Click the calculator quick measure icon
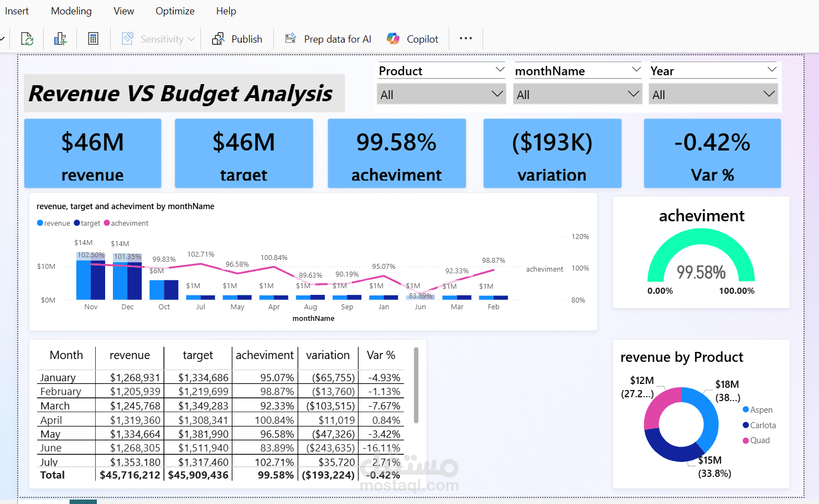 pyautogui.click(x=93, y=39)
